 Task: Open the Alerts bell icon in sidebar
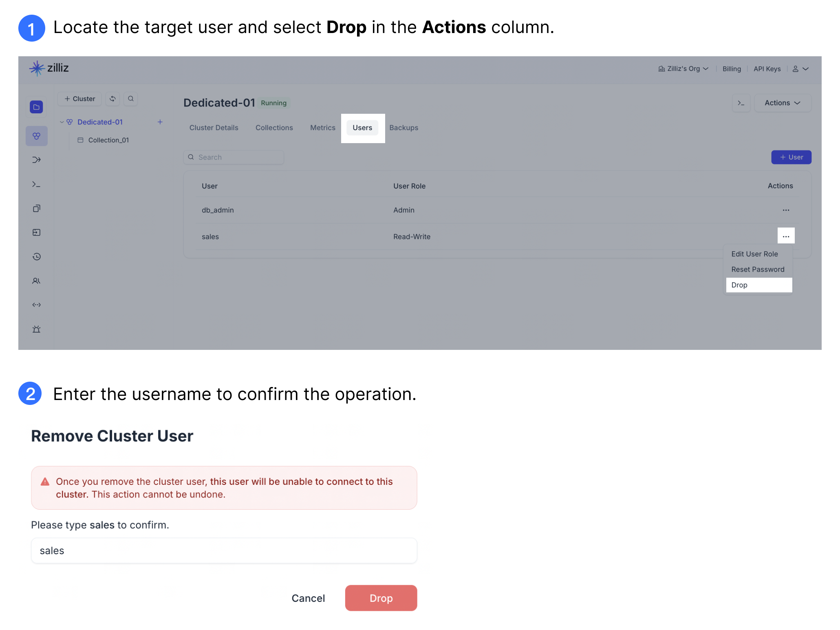click(36, 329)
